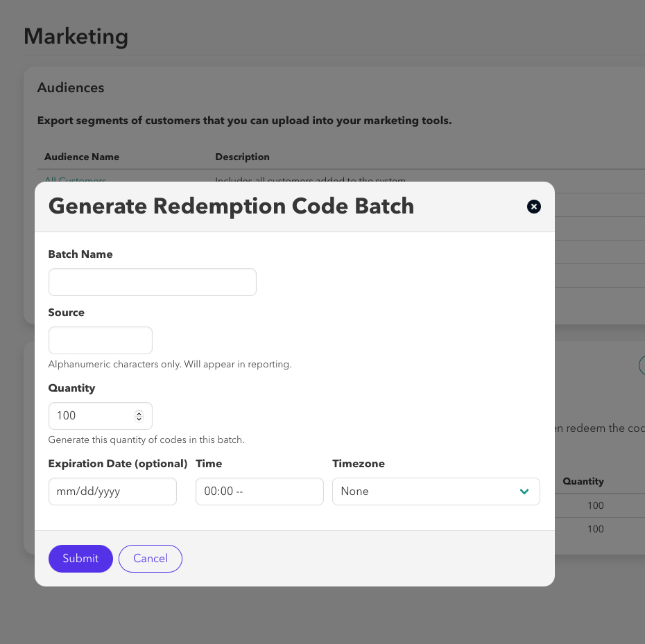Submit the redemption code batch form
Screen dimensions: 645x644
click(80, 559)
